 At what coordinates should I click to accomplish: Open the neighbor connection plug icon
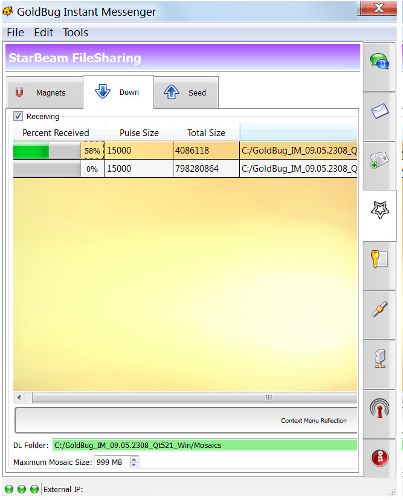(379, 309)
